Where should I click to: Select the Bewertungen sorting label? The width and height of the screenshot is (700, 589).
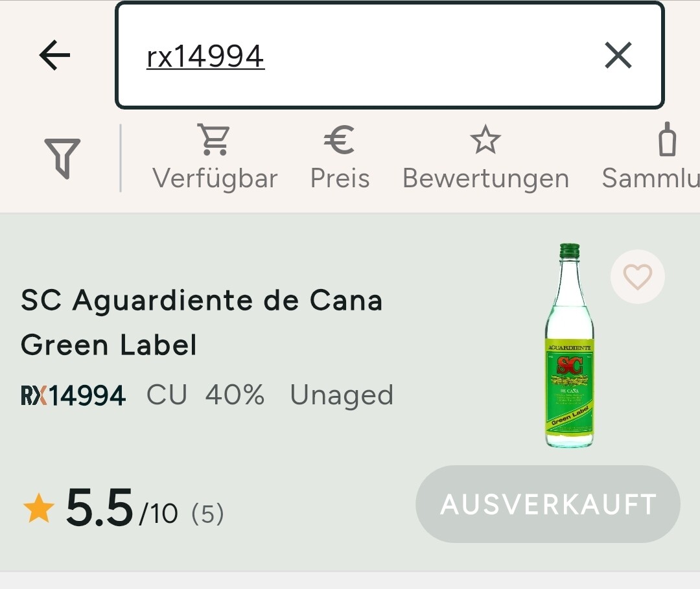coord(485,178)
